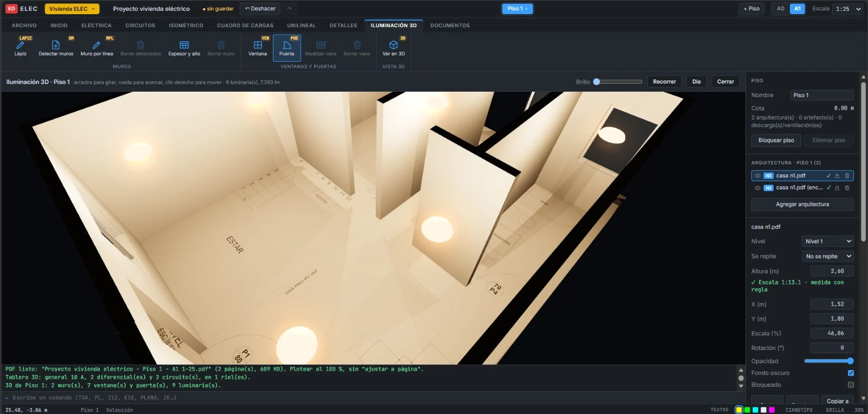Click the Recorrer button

pos(665,82)
